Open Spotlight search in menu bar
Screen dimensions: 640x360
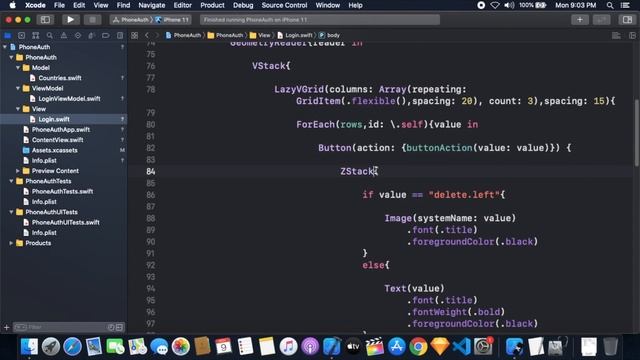pos(610,5)
